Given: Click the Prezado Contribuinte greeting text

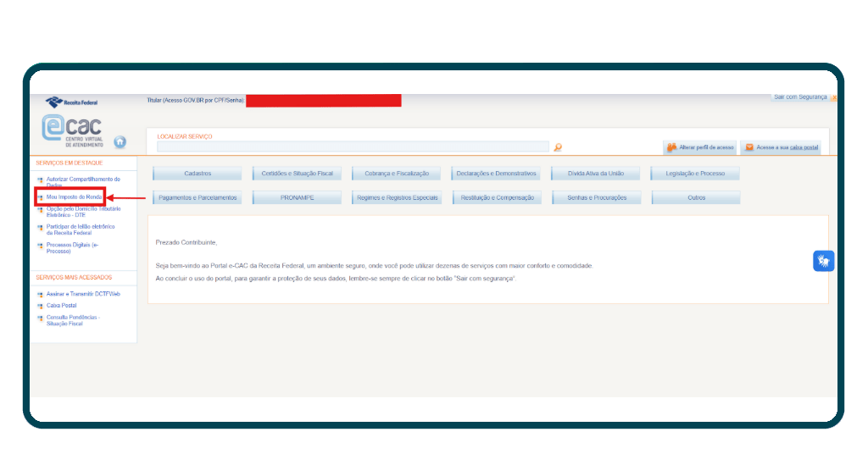Looking at the screenshot, I should 186,243.
